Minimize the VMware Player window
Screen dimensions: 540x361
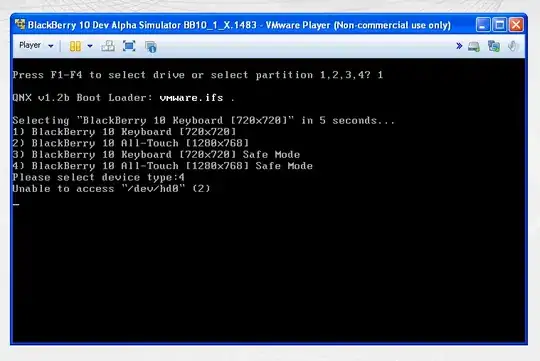[483, 25]
